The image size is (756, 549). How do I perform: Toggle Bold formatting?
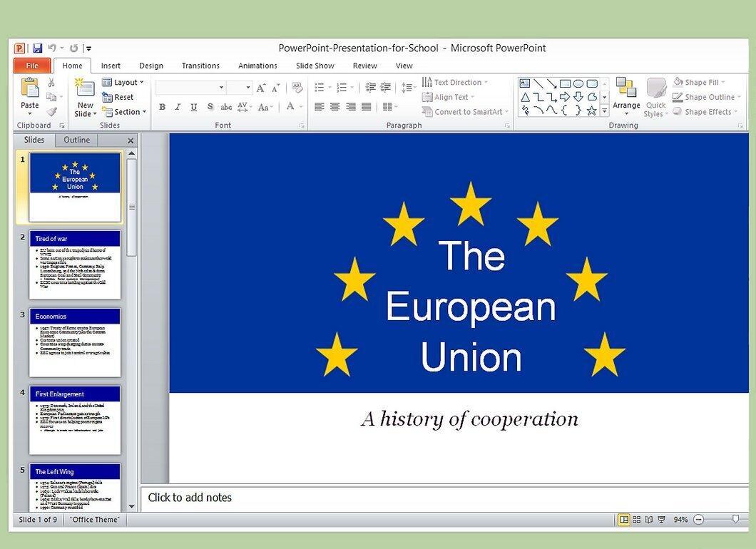click(x=162, y=107)
